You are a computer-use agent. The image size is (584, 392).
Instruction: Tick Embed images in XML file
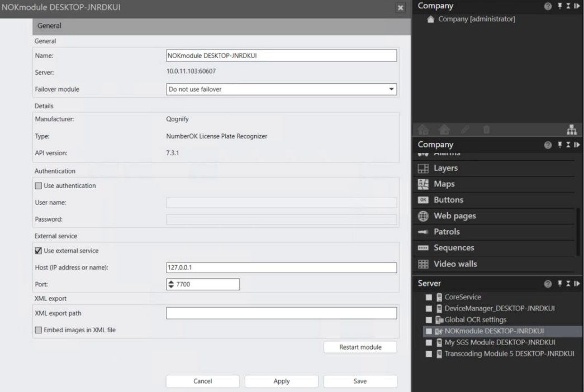coord(39,330)
